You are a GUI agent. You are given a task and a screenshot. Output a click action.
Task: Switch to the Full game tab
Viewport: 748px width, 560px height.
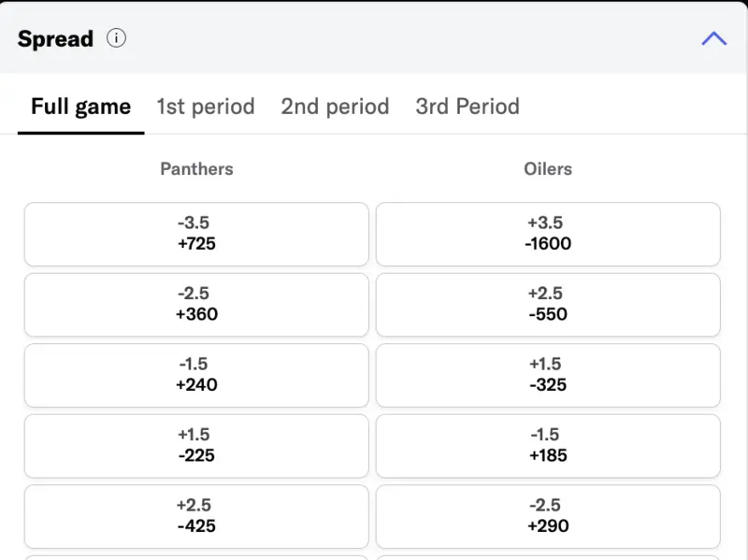(x=80, y=107)
